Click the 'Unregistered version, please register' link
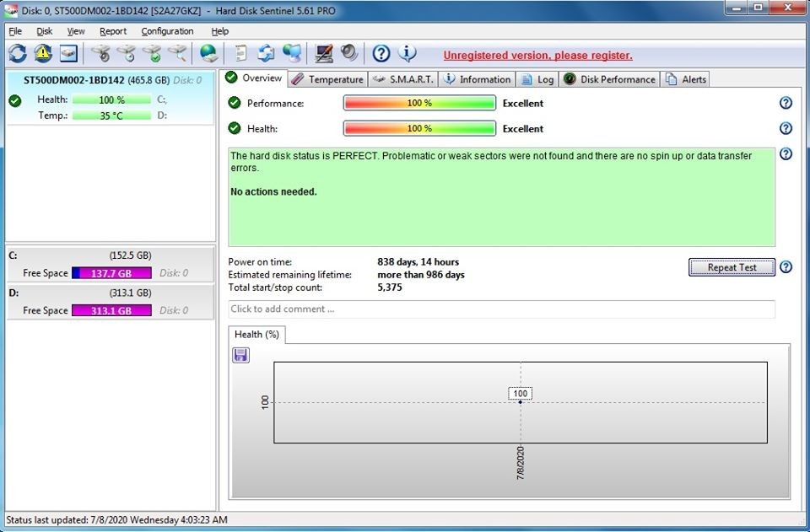 point(537,56)
